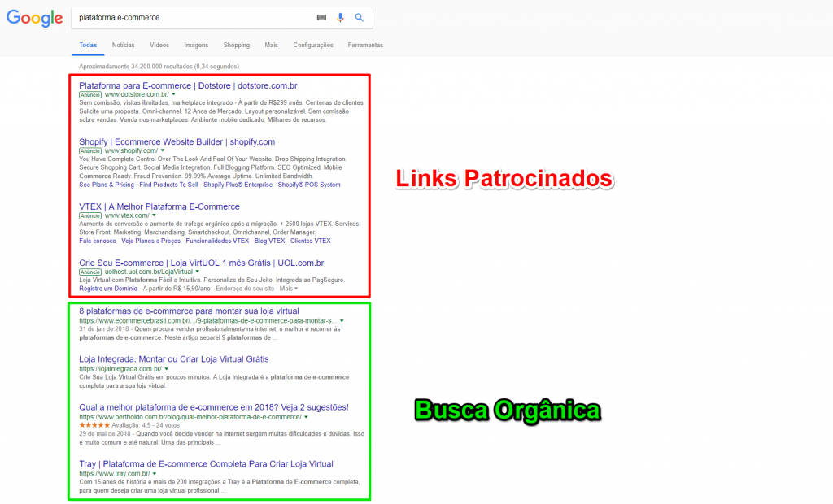Click the Anúncio badge on the VTEX ad
The image size is (833, 504).
pyautogui.click(x=90, y=216)
